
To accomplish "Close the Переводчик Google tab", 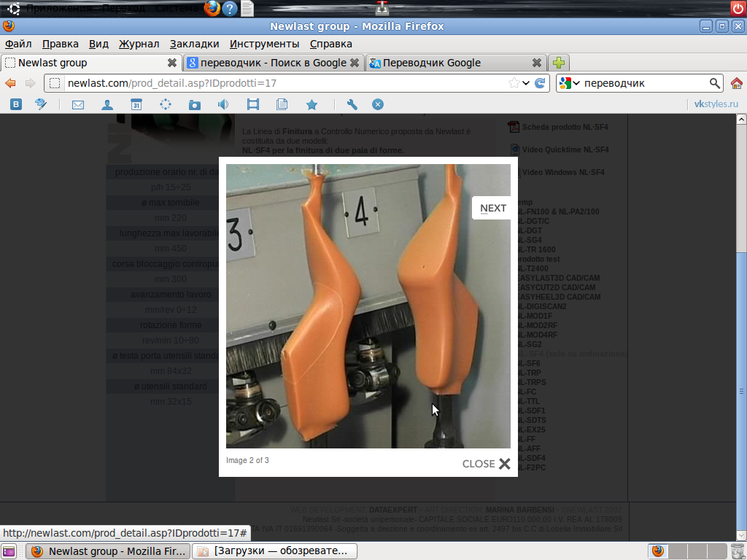I will coord(536,63).
